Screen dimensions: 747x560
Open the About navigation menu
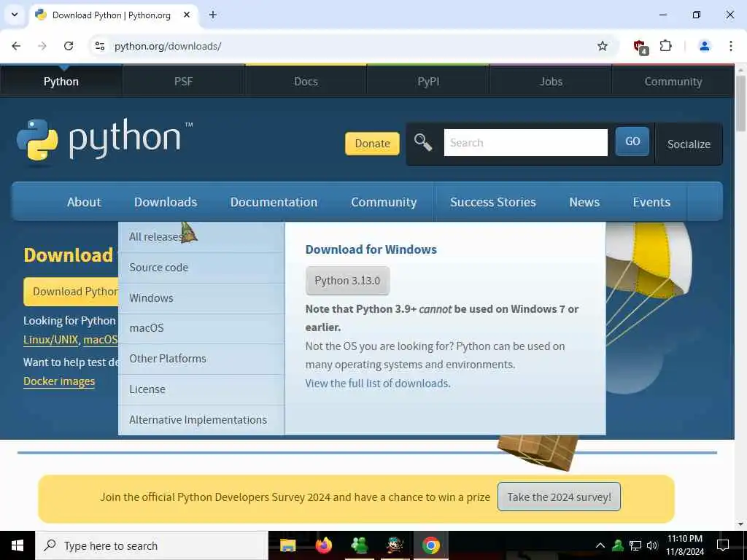(x=84, y=202)
